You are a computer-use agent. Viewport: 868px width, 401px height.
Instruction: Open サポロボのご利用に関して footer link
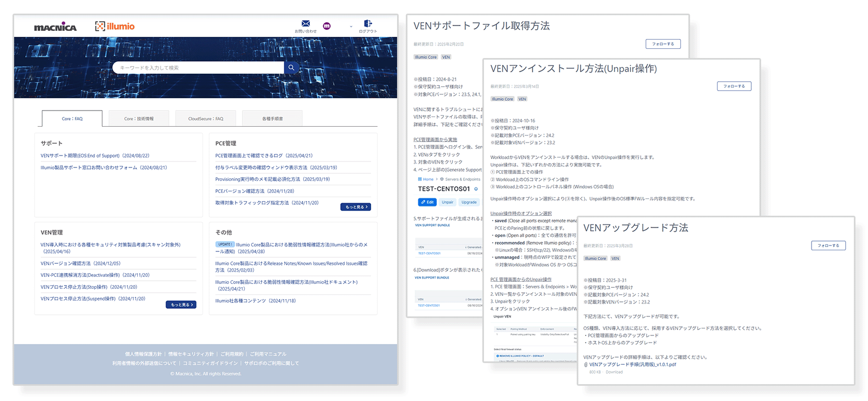point(271,364)
